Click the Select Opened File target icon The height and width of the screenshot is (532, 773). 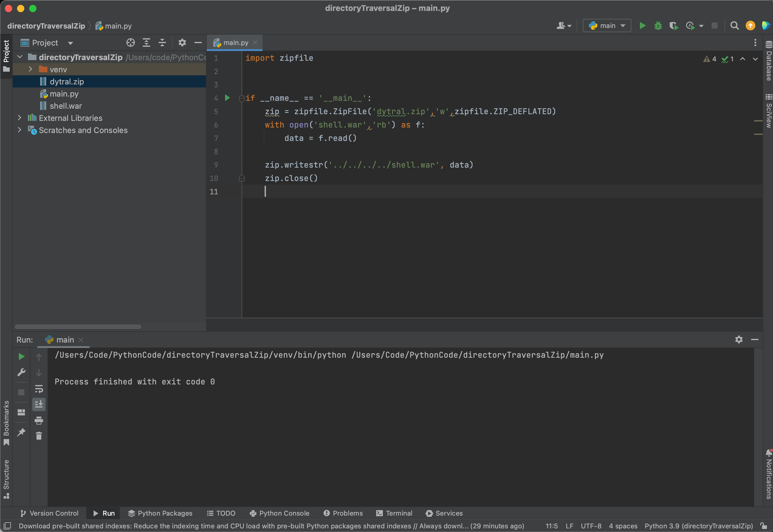[x=130, y=43]
